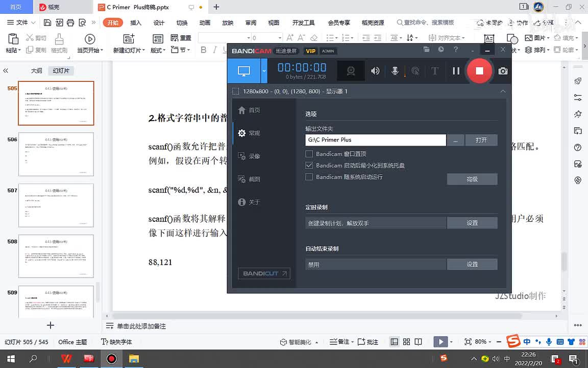Open the 文件 menu
Viewport: 588px width, 368px height.
coord(21,22)
